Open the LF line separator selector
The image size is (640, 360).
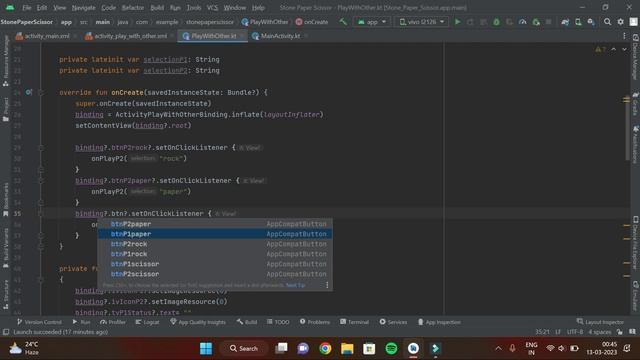click(558, 332)
